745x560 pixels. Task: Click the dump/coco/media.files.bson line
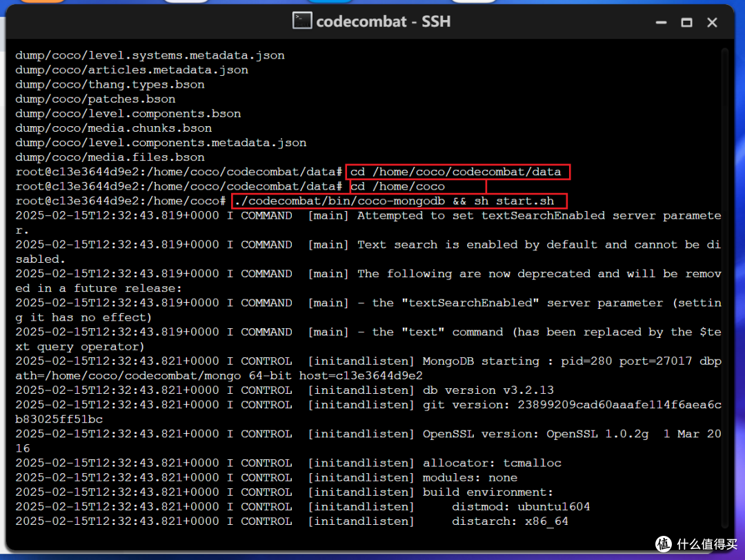click(110, 157)
